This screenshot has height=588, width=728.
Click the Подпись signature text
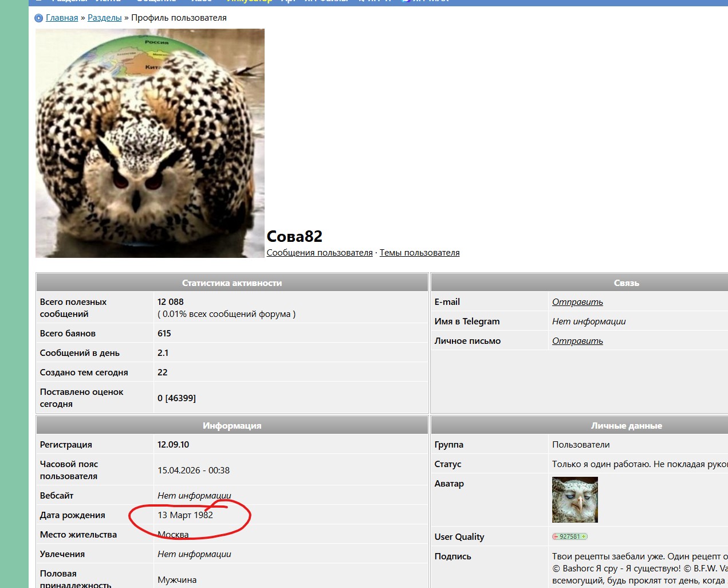[x=640, y=569]
